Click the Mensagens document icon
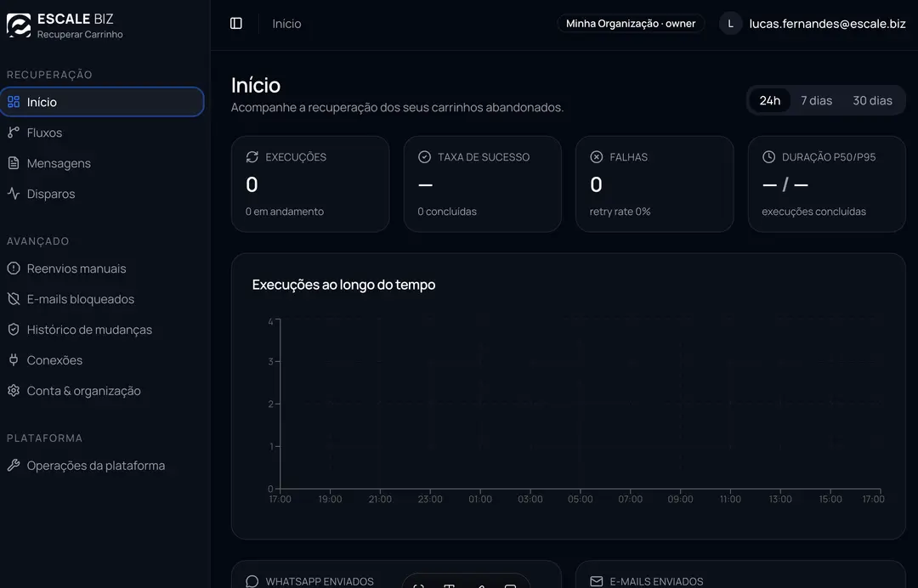918x588 pixels. tap(14, 163)
